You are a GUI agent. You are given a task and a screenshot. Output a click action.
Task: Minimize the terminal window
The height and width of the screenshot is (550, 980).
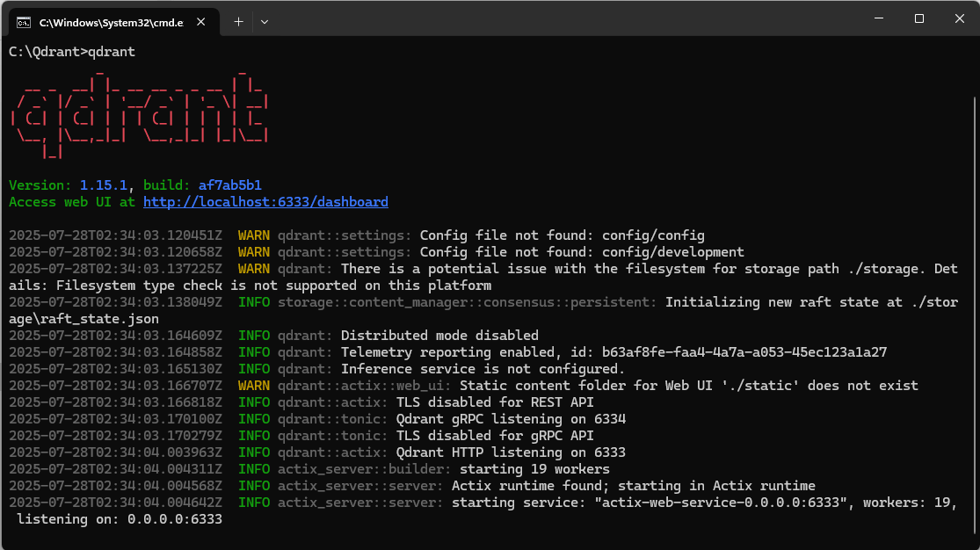(877, 19)
